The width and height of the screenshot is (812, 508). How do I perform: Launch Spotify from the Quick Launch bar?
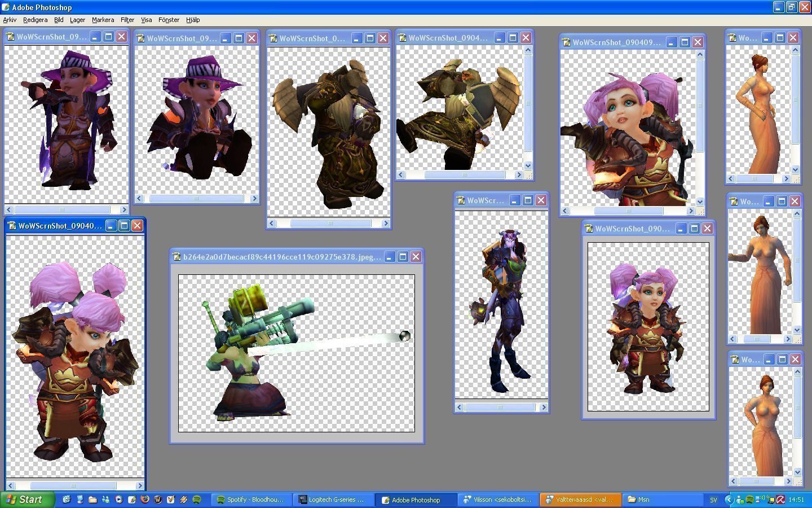click(197, 500)
